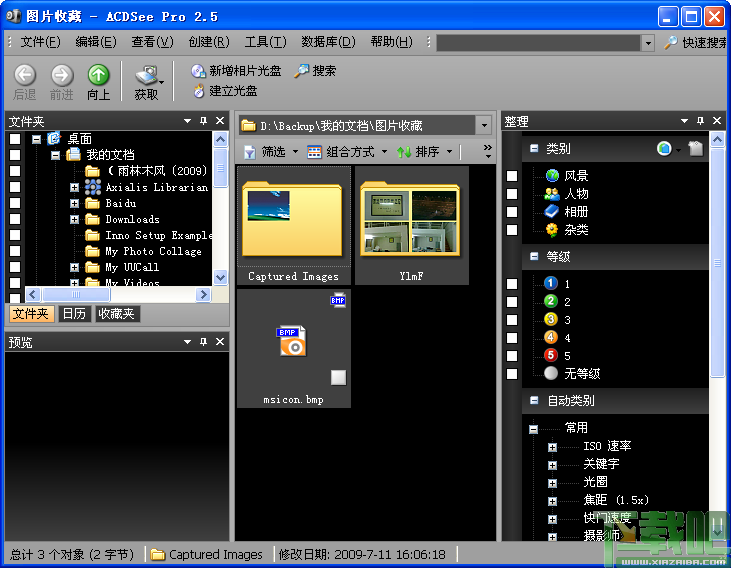Viewport: 731px width, 568px height.
Task: Open the quick search box dropdown
Action: [648, 43]
